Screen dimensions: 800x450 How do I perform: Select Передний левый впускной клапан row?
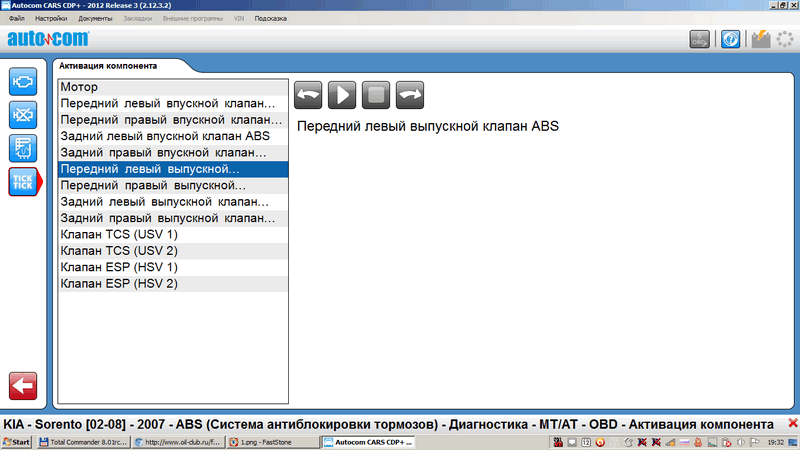173,104
